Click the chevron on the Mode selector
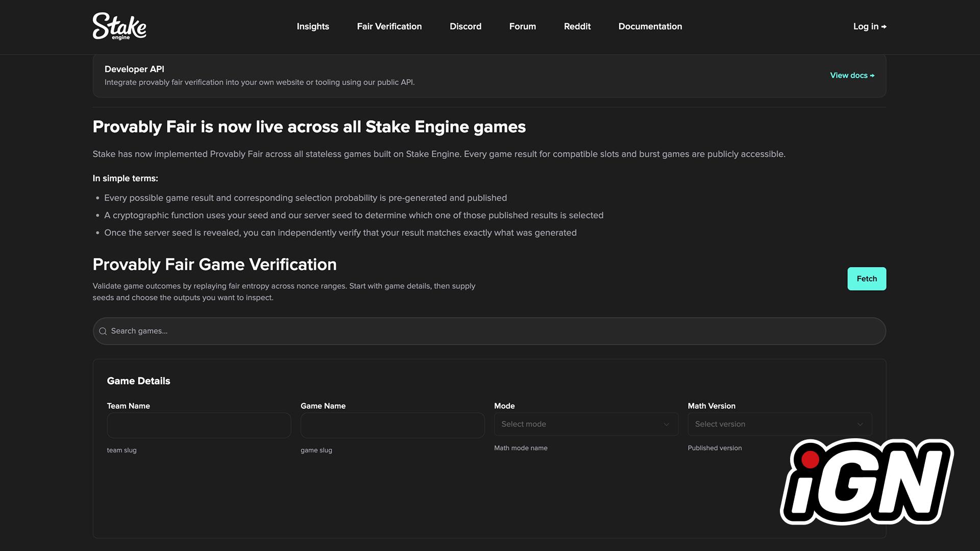This screenshot has height=551, width=980. [x=666, y=424]
